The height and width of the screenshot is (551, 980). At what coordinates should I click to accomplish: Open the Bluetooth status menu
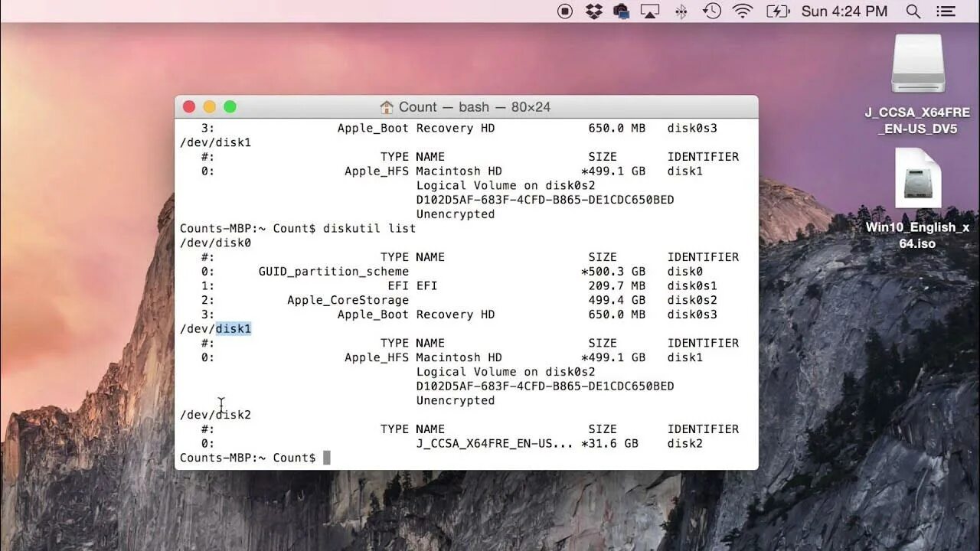pyautogui.click(x=680, y=11)
